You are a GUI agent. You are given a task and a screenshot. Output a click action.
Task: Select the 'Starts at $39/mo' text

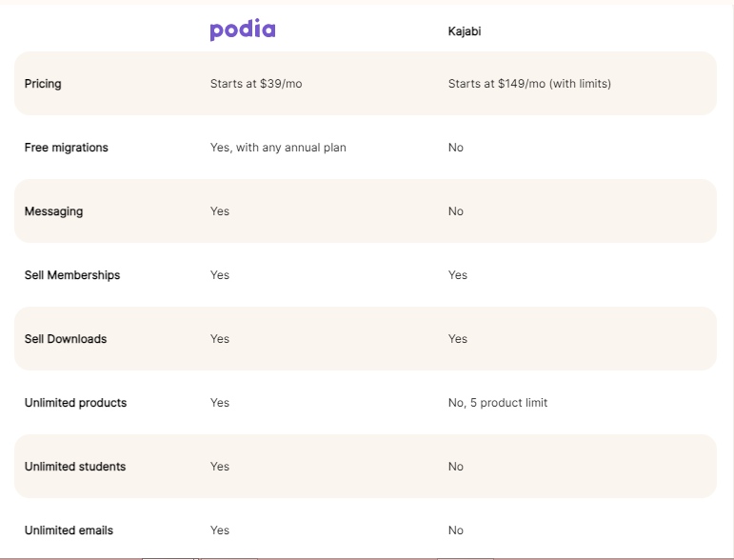click(256, 84)
